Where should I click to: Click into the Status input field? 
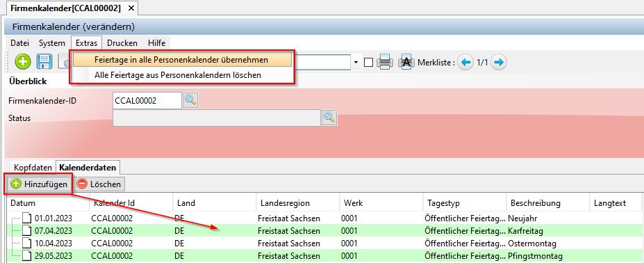click(217, 118)
